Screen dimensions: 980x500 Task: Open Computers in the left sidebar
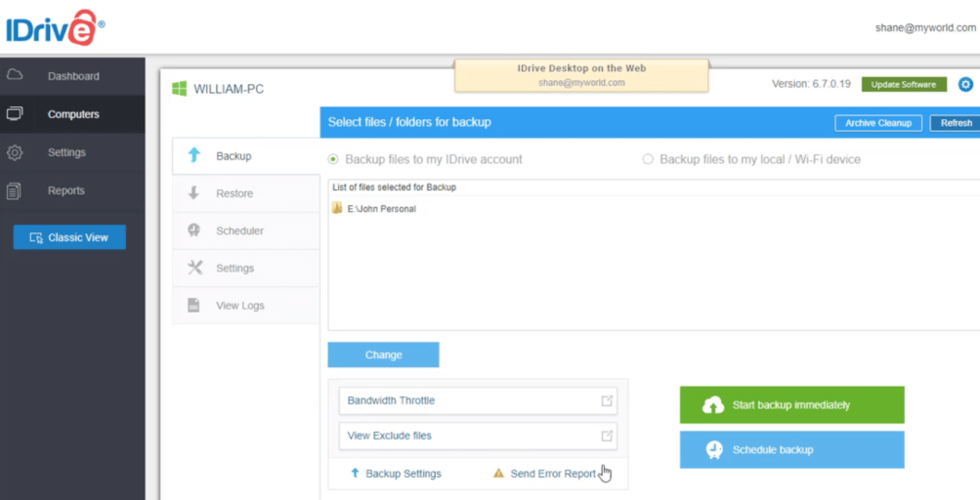coord(73,114)
